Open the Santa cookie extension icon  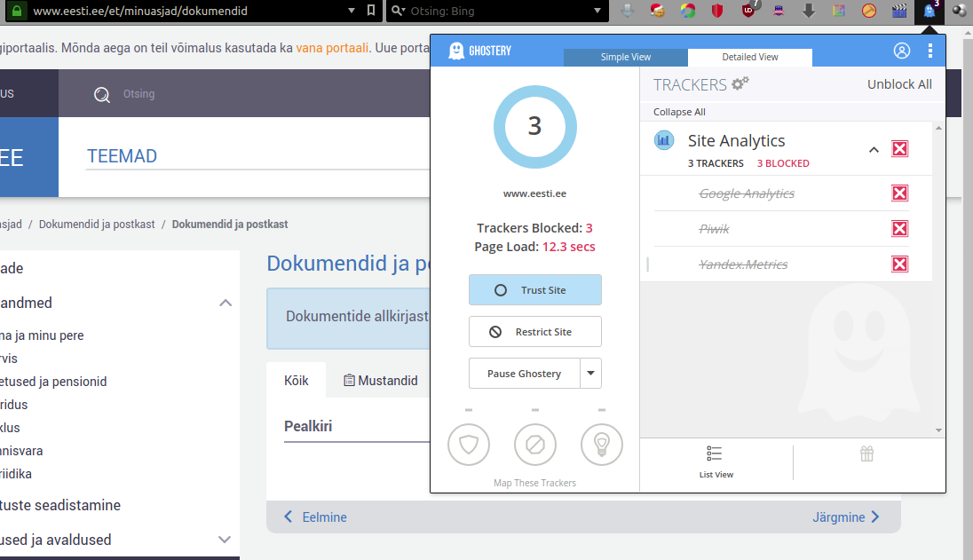[658, 11]
